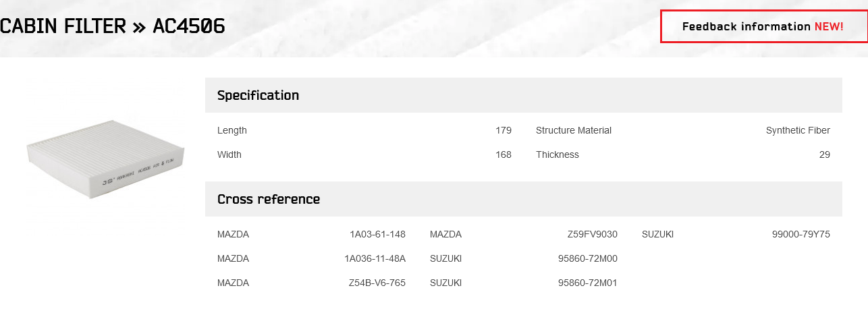The height and width of the screenshot is (313, 868).
Task: Select SUZUKI part number 99000-79Y75
Action: pyautogui.click(x=801, y=235)
